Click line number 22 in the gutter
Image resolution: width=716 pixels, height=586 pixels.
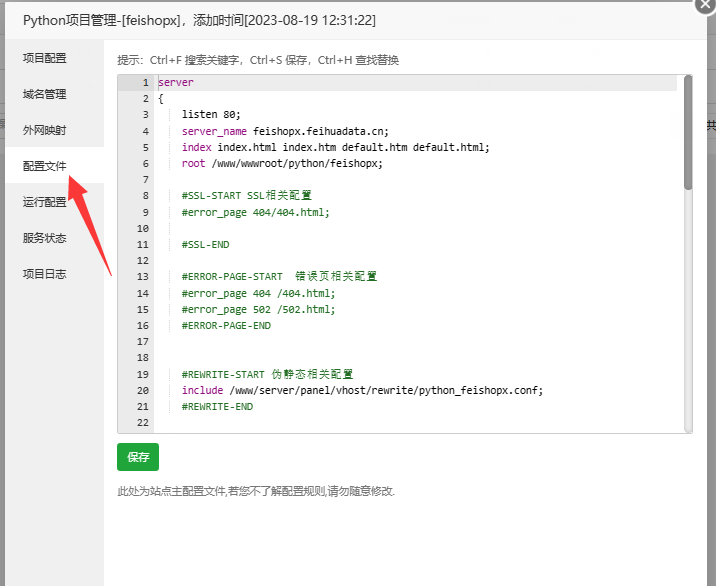[143, 423]
